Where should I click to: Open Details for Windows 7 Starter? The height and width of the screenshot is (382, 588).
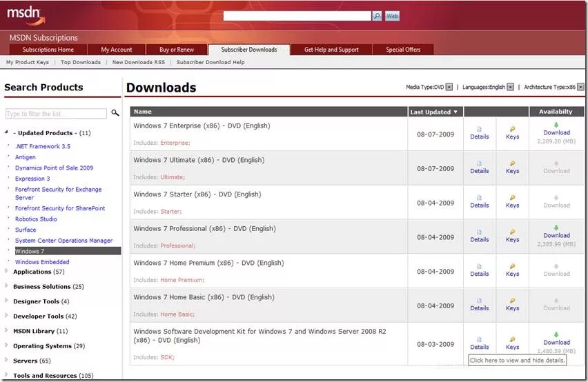pos(479,202)
